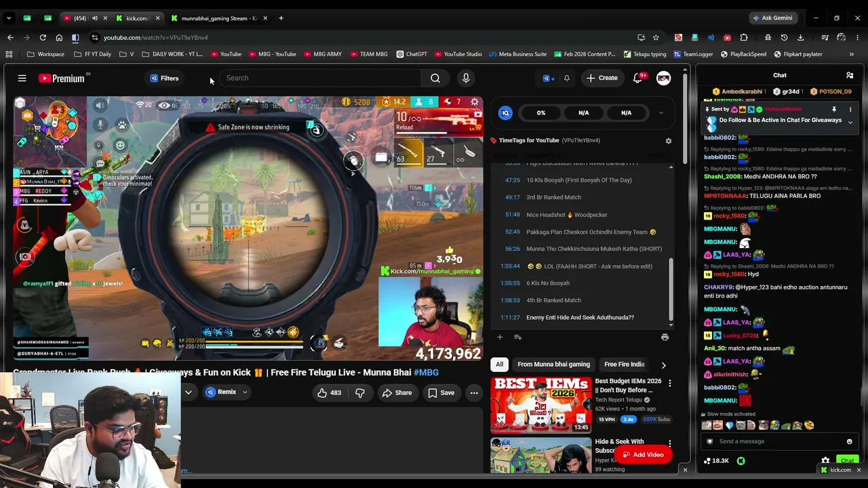
Task: Unpin the pinned chat message
Action: tap(834, 109)
